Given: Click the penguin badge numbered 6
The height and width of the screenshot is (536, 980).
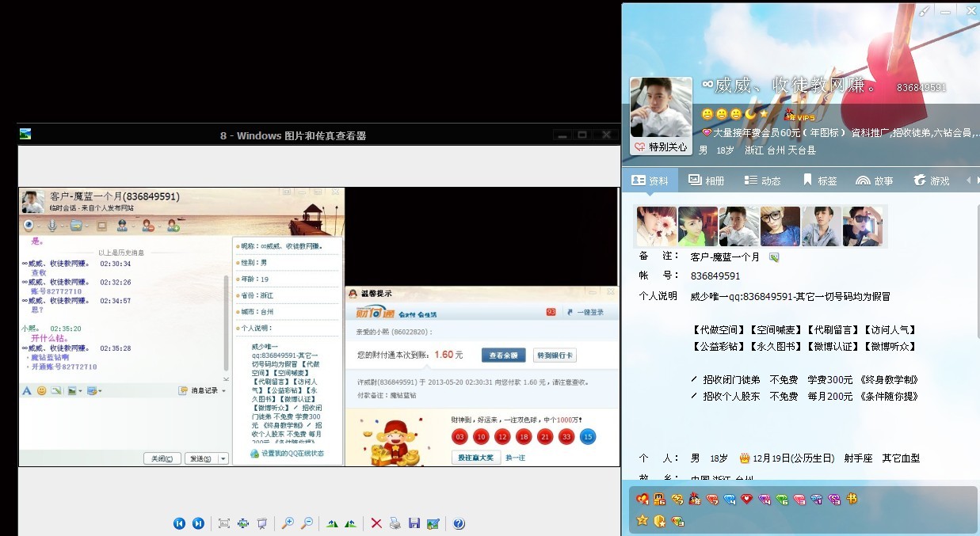Looking at the screenshot, I should click(659, 499).
